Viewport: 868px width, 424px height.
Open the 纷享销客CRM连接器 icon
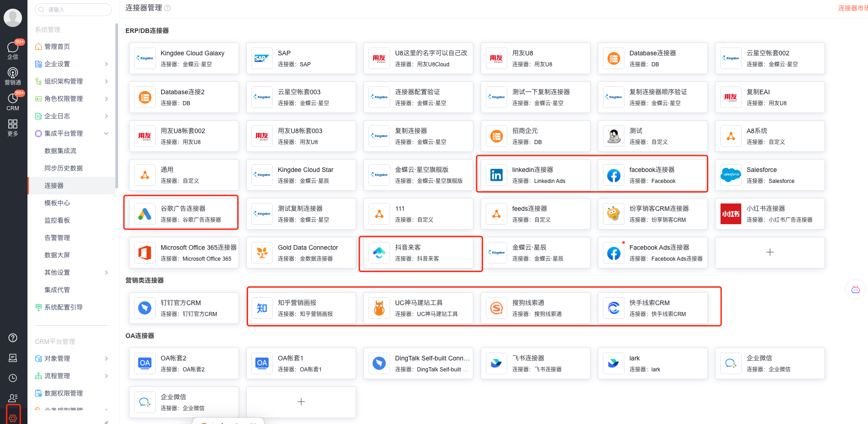click(613, 214)
